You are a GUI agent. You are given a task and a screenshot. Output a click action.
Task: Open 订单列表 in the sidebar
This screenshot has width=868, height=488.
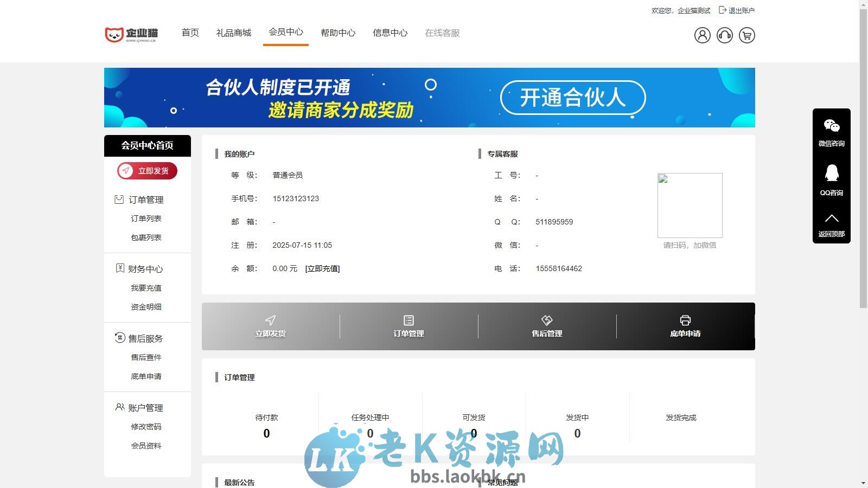coord(145,219)
